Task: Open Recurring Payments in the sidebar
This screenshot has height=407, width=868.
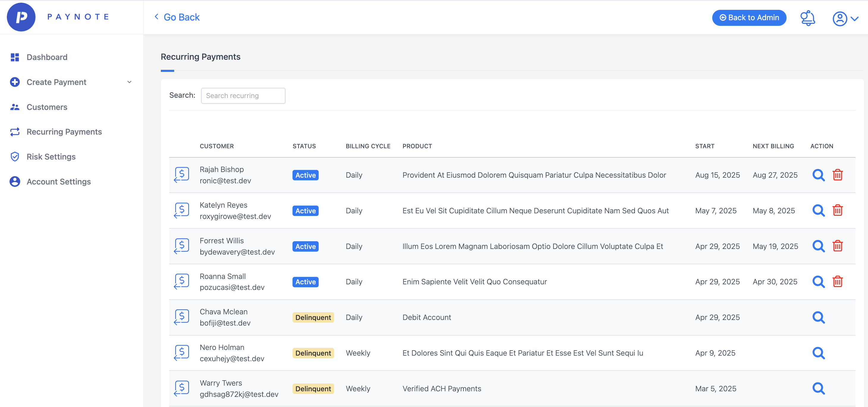Action: [64, 132]
